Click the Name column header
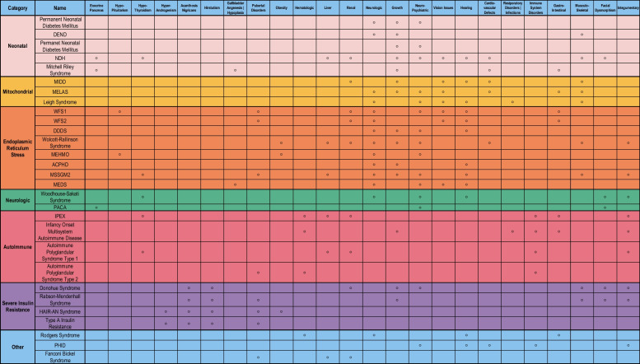 (x=58, y=7)
